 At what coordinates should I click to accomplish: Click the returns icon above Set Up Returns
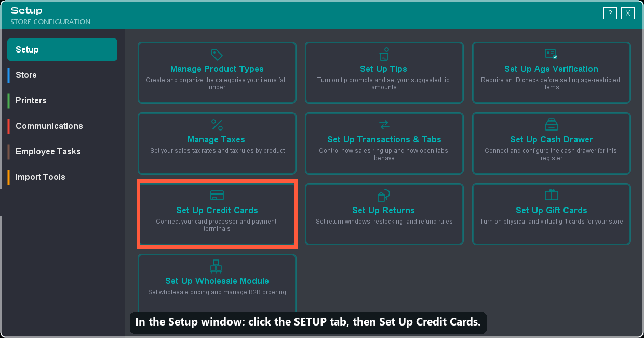click(x=384, y=196)
